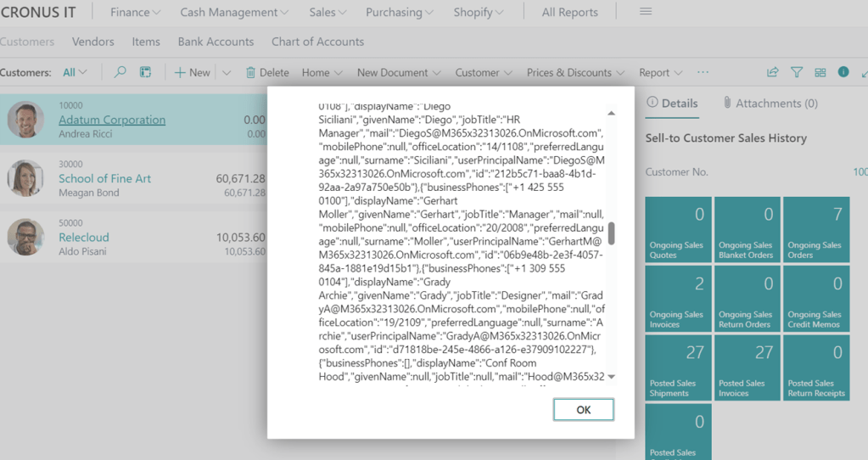Open the Adatum Corporation customer link
Screen dimensions: 868x460
point(112,121)
